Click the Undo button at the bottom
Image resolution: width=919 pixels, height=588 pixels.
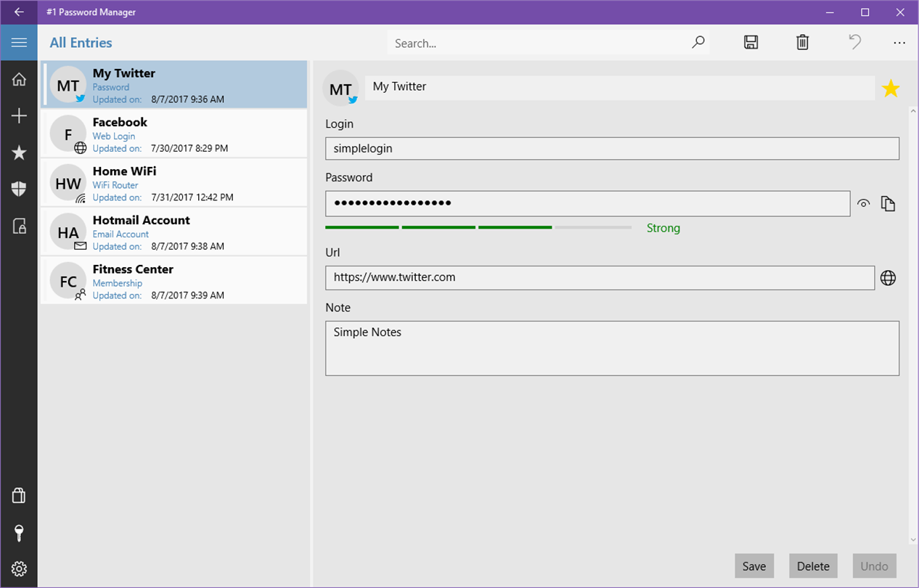click(x=875, y=566)
